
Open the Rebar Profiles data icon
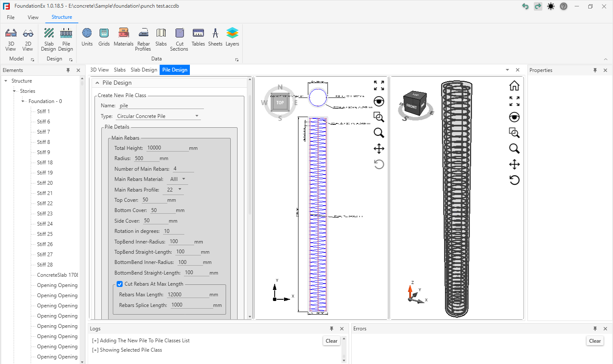point(143,39)
